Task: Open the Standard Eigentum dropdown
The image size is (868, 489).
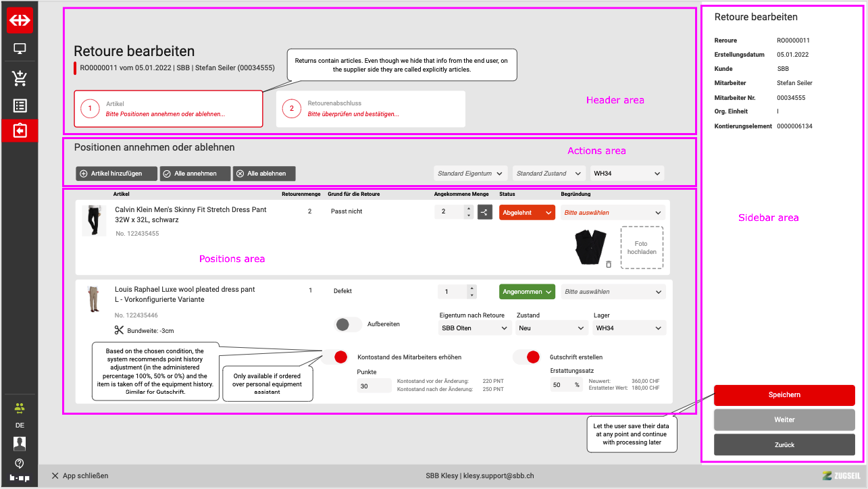Action: pos(471,174)
